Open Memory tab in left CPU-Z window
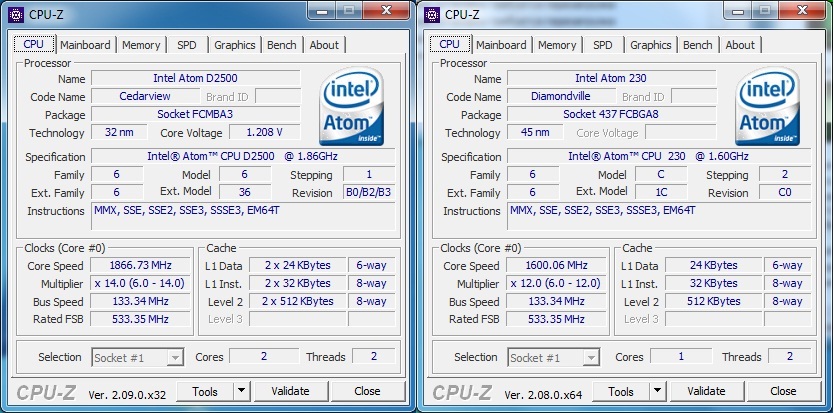The image size is (834, 413). coord(141,45)
